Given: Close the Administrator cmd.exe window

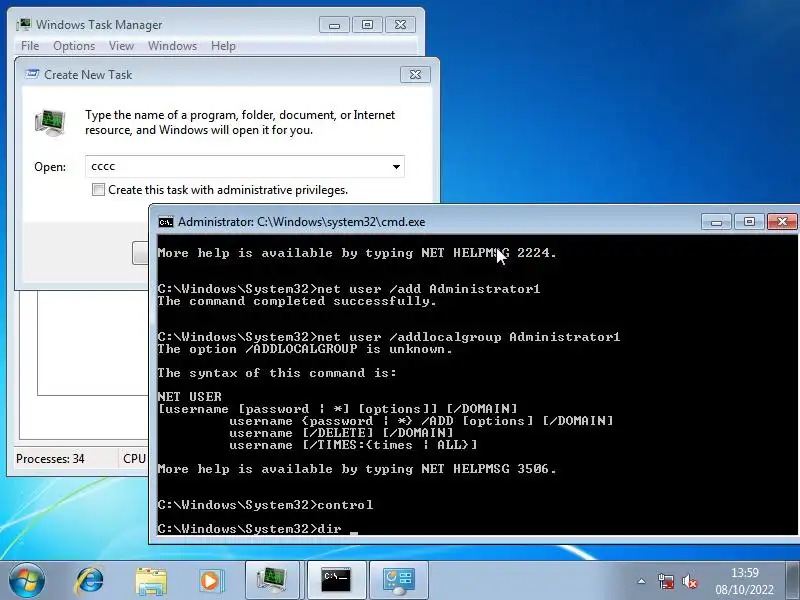Looking at the screenshot, I should (782, 221).
